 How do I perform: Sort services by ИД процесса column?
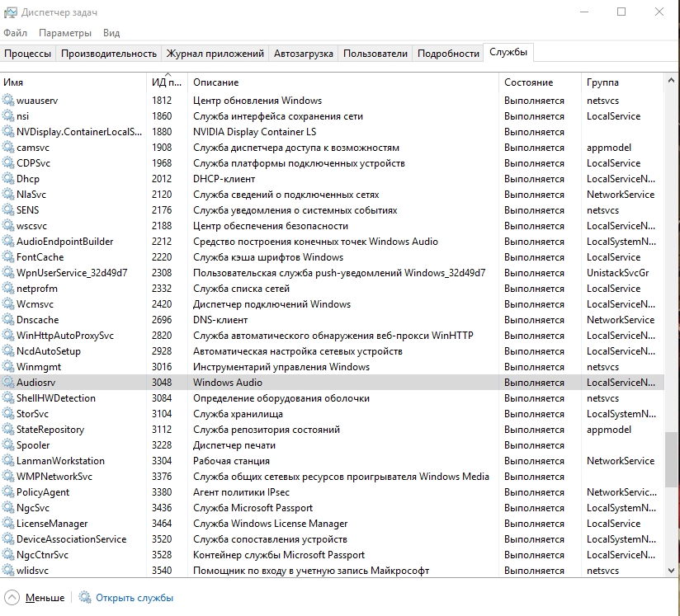(x=168, y=82)
